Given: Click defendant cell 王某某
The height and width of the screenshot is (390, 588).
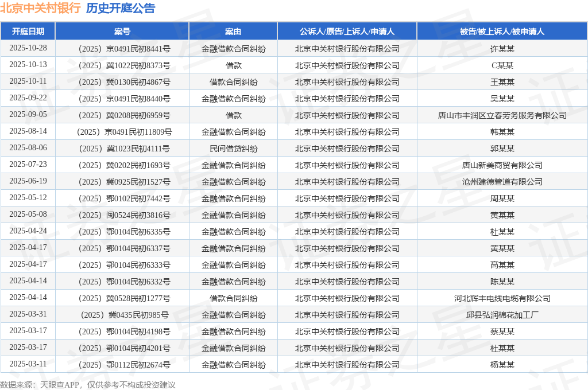Looking at the screenshot, I should pos(502,82).
